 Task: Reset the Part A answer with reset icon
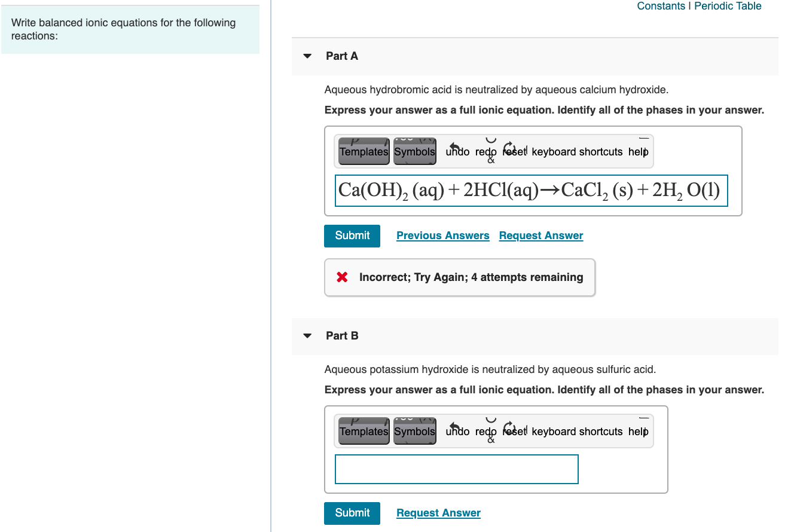pos(514,151)
